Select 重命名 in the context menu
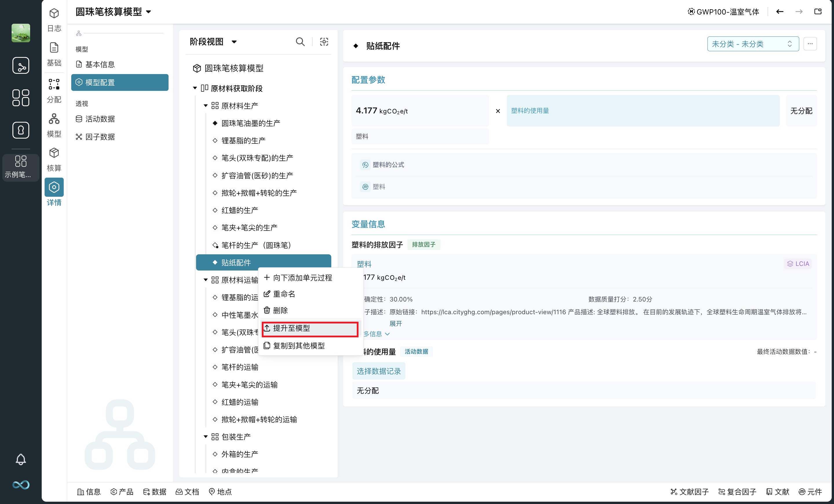 284,294
